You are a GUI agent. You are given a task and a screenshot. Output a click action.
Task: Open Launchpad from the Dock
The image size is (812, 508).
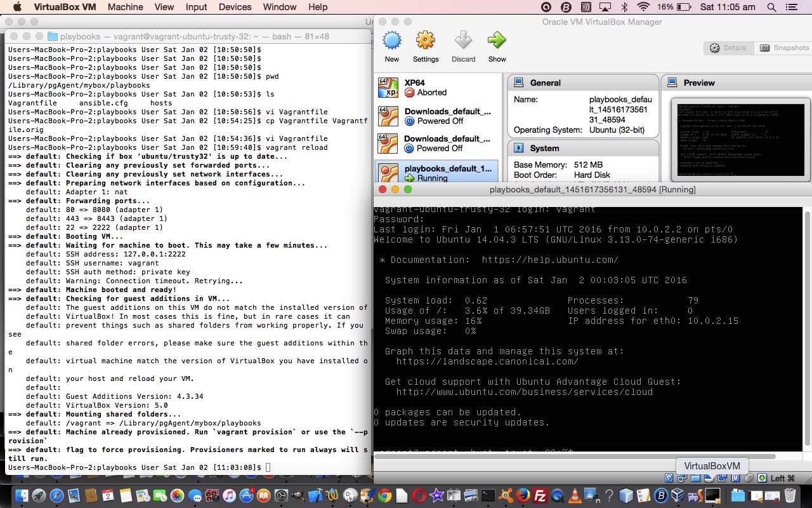pyautogui.click(x=39, y=495)
